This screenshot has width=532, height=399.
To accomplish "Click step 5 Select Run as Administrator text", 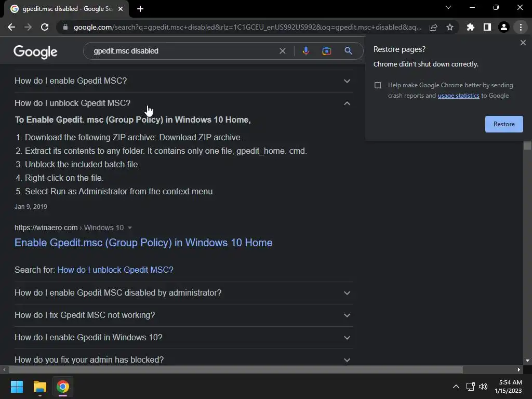I will pyautogui.click(x=119, y=191).
